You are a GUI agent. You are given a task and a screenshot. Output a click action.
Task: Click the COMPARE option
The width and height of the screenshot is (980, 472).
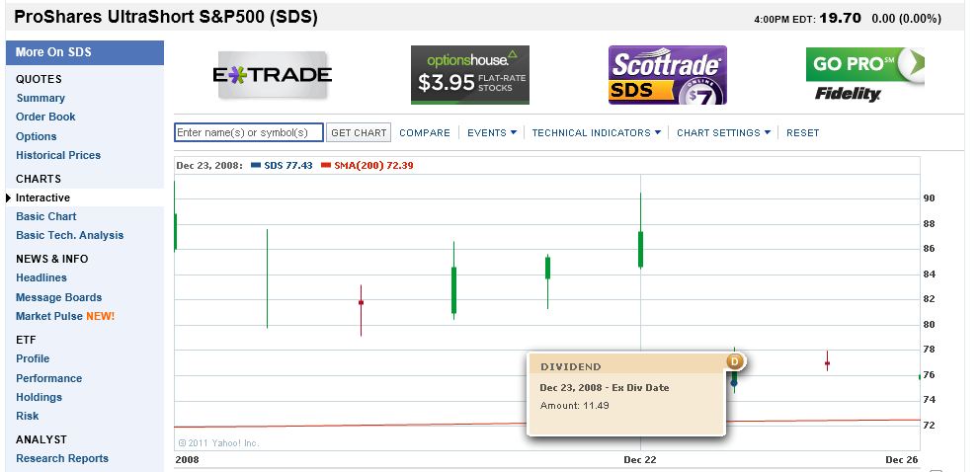coord(425,133)
